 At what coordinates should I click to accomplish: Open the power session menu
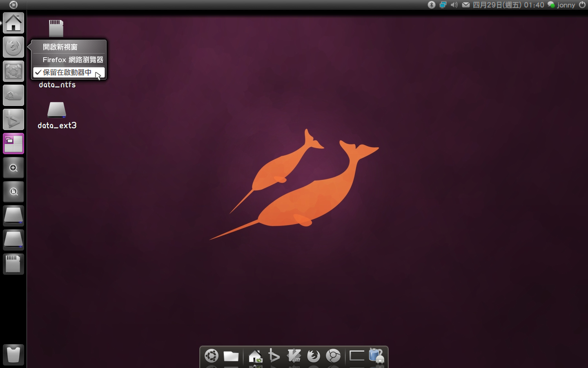(582, 5)
